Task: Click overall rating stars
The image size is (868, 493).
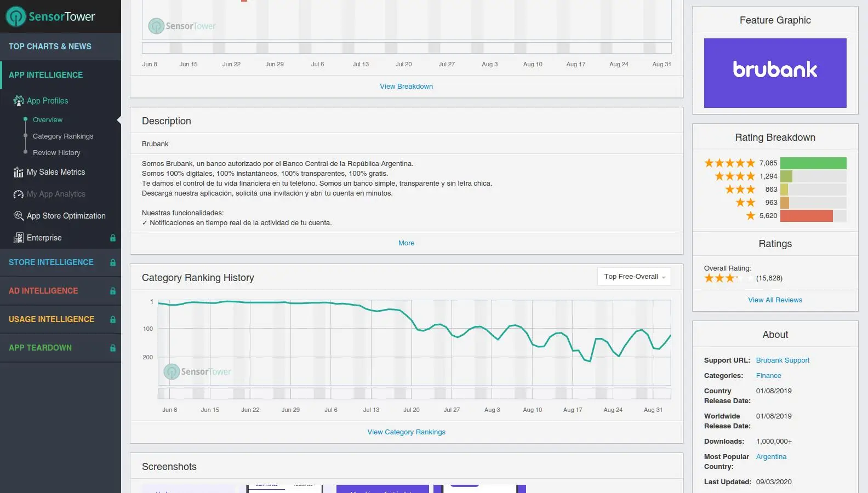Action: click(729, 278)
